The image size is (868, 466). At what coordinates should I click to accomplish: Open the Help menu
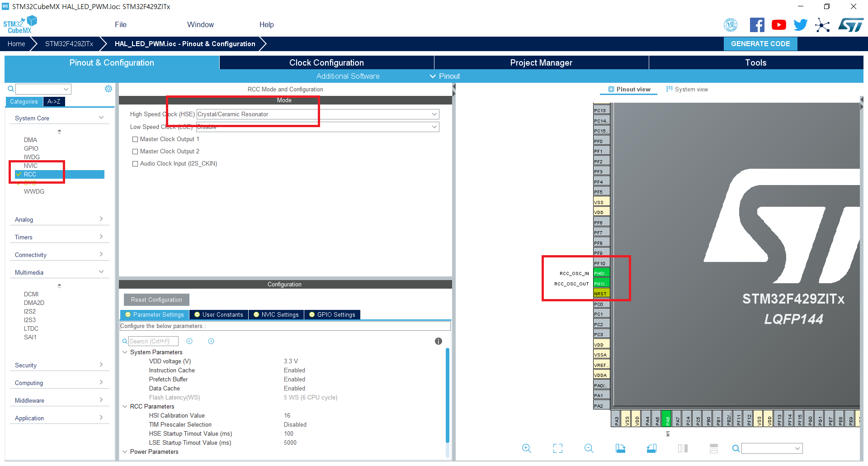coord(266,25)
